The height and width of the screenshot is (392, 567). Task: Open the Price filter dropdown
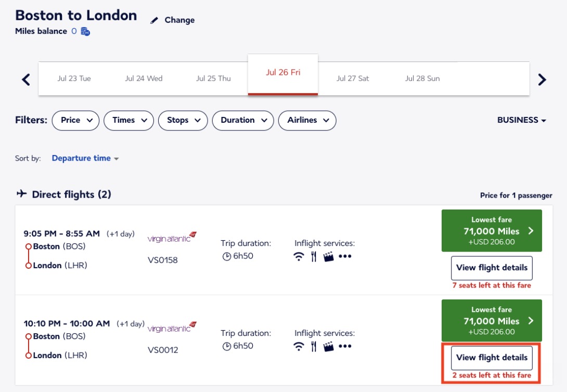[75, 120]
